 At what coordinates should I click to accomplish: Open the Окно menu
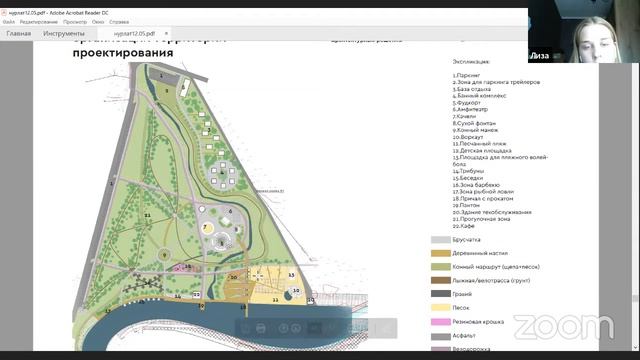coord(98,22)
